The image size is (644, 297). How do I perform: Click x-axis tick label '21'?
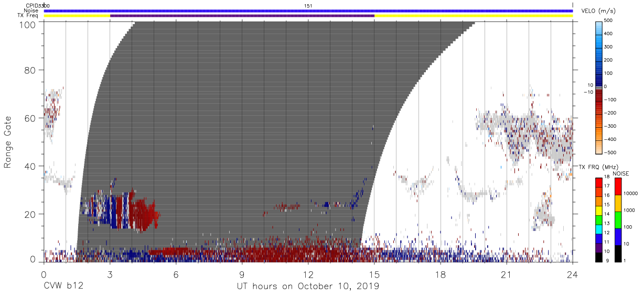[507, 274]
